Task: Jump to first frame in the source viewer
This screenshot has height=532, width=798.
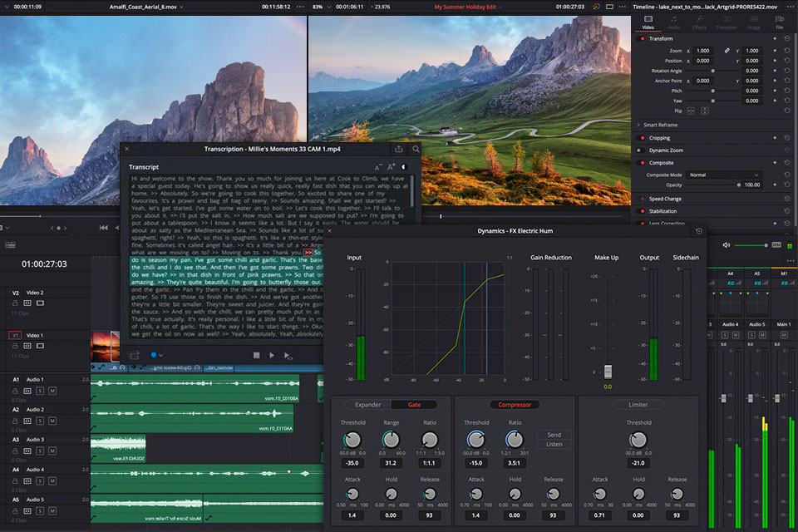Action: click(x=103, y=228)
